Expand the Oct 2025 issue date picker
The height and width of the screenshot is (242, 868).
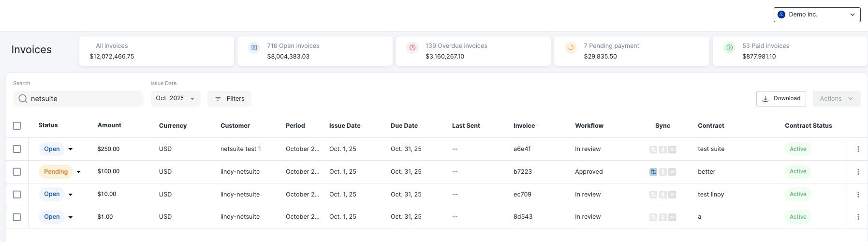coord(176,99)
